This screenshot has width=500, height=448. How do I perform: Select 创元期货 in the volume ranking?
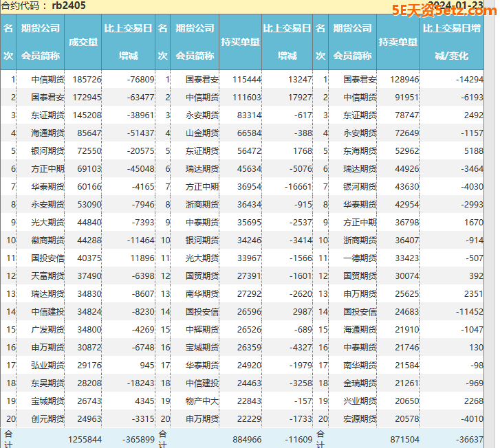pos(48,418)
